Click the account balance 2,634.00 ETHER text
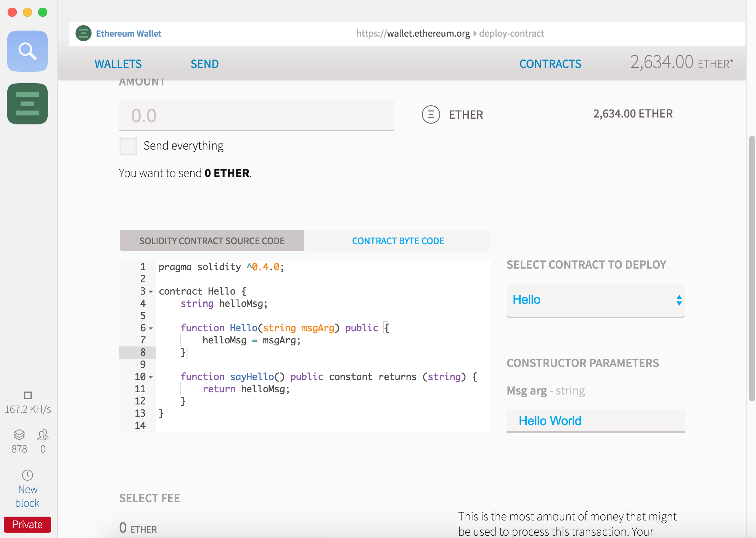756x538 pixels. (633, 114)
